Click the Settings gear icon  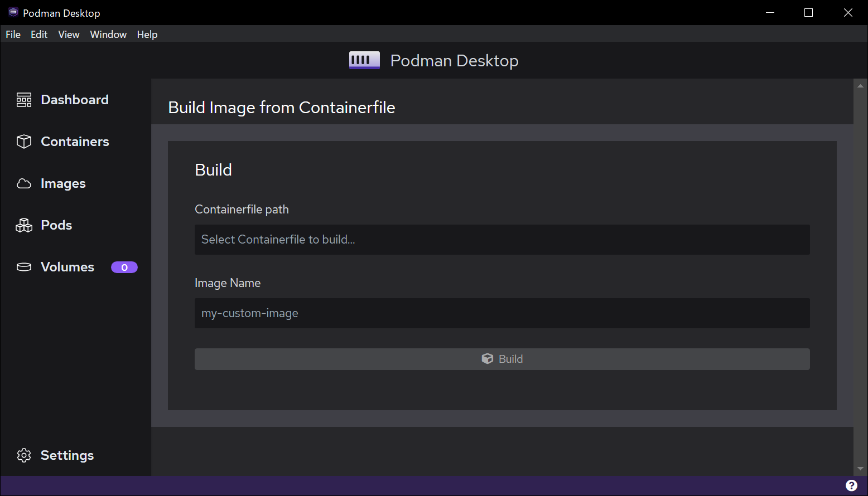click(x=24, y=455)
